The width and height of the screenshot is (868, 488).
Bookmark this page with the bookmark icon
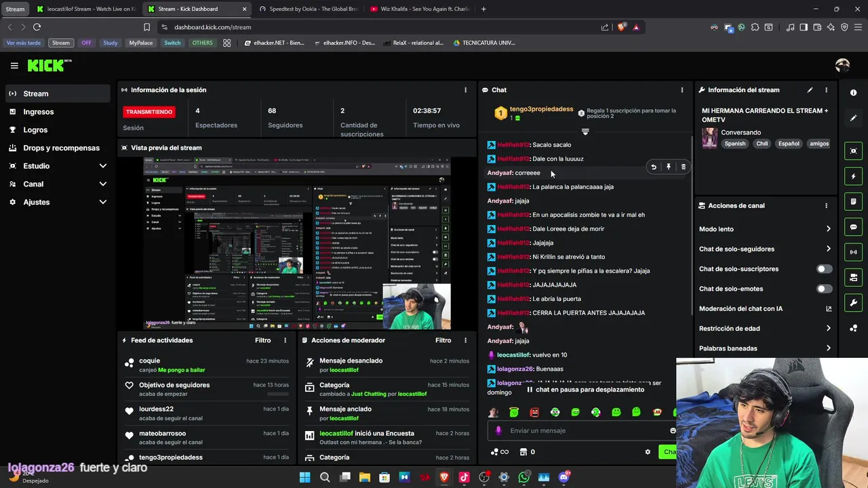pyautogui.click(x=146, y=27)
